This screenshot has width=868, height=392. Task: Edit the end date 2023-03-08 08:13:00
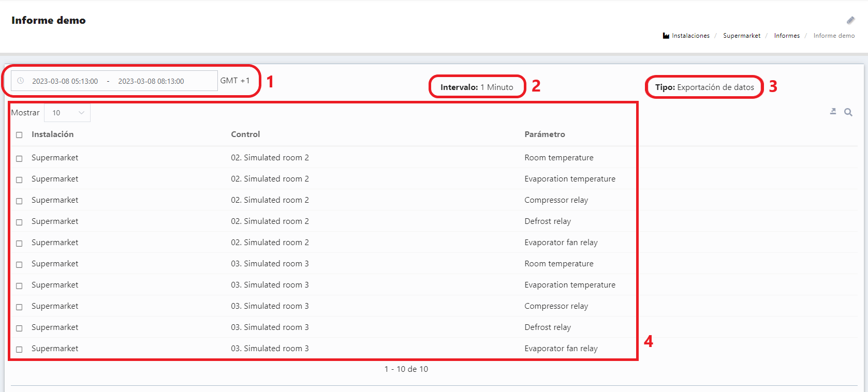click(151, 81)
